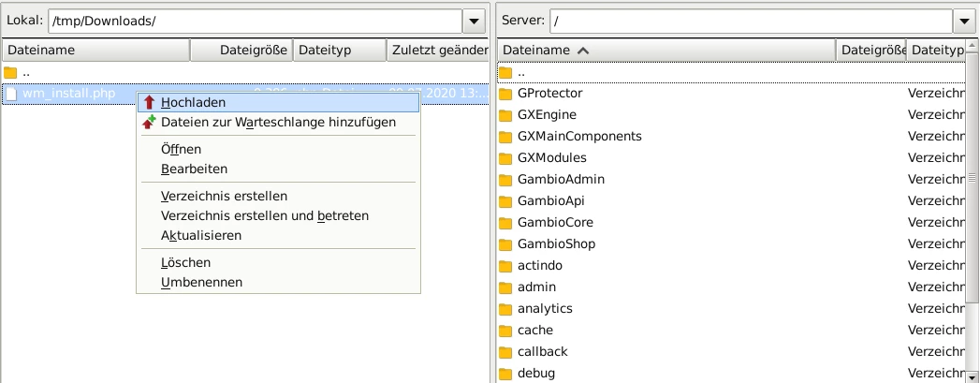Choose Löschen from the context menu
This screenshot has width=980, height=383.
point(185,263)
